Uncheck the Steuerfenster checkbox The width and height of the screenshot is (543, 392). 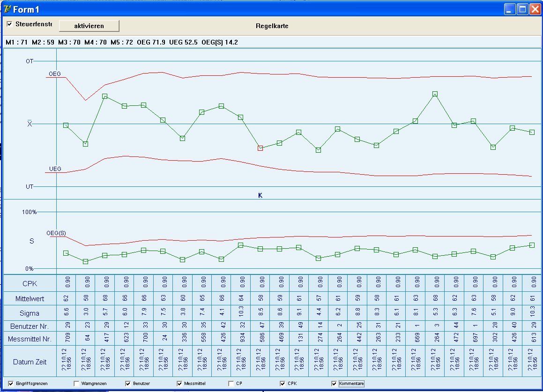point(9,24)
